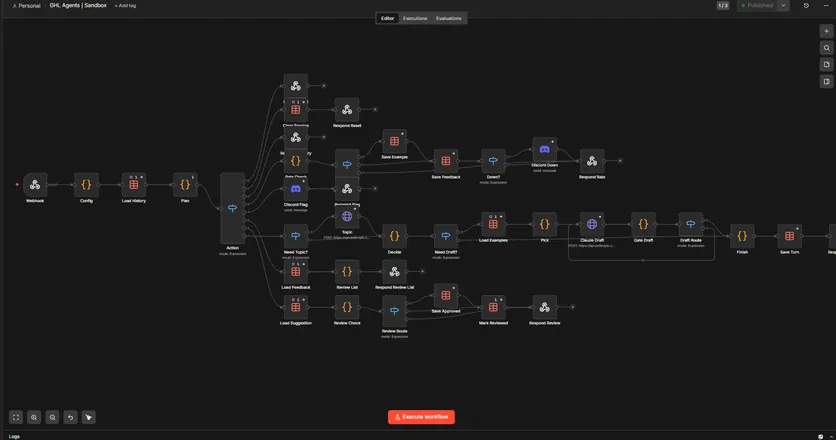Click the 1/3 counter badge
The height and width of the screenshot is (440, 836).
pos(722,5)
